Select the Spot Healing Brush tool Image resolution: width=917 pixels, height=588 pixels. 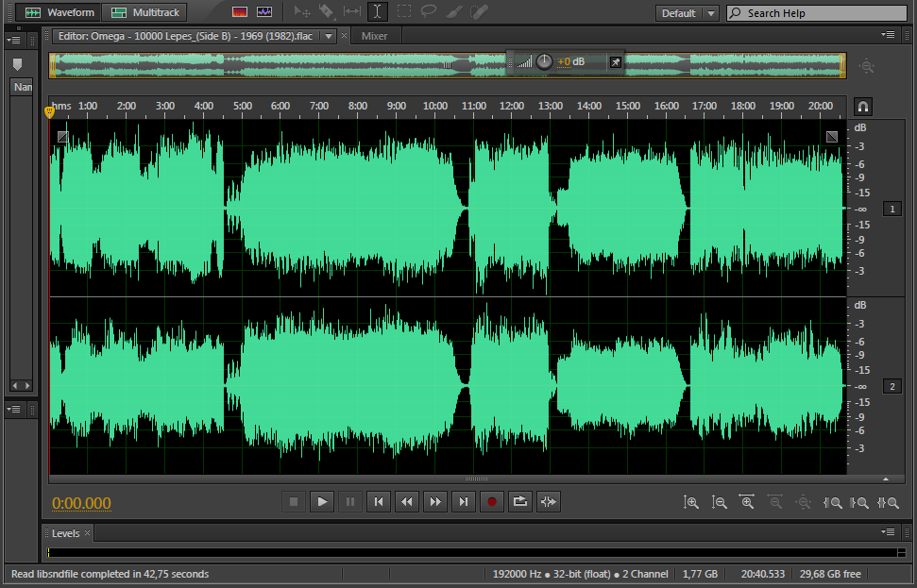tap(480, 11)
